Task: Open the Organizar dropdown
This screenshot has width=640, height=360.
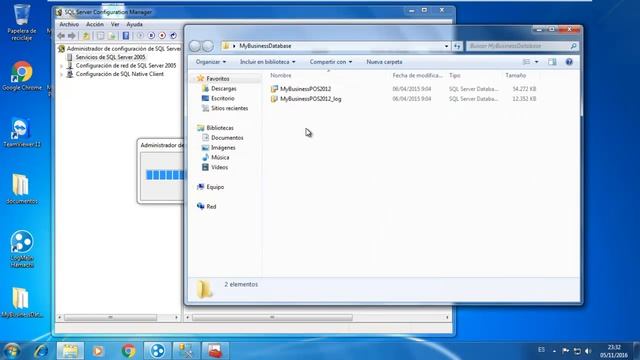Action: [x=211, y=62]
